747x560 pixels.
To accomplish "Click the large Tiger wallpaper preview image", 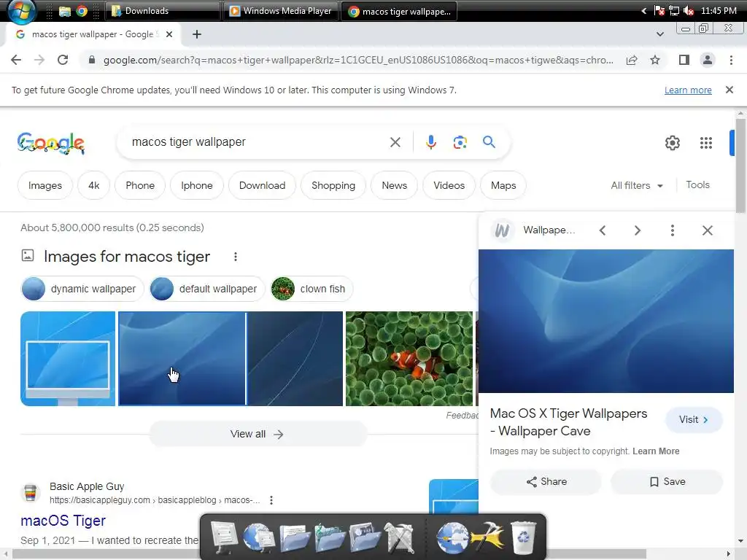I will pos(606,321).
